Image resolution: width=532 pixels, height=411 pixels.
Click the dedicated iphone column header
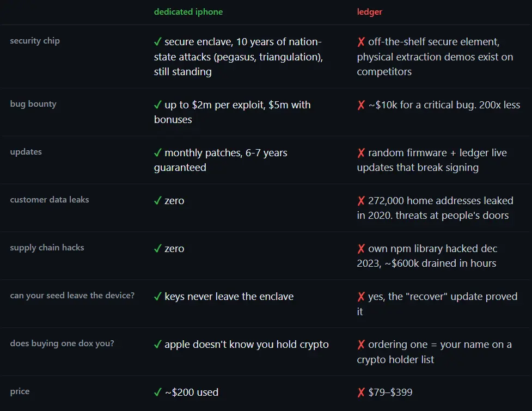[x=188, y=12]
